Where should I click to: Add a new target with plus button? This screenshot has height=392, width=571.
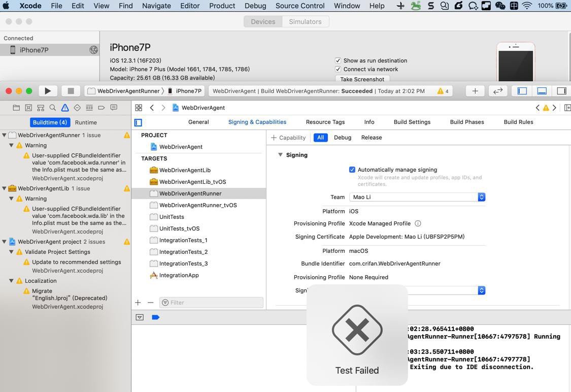click(138, 303)
